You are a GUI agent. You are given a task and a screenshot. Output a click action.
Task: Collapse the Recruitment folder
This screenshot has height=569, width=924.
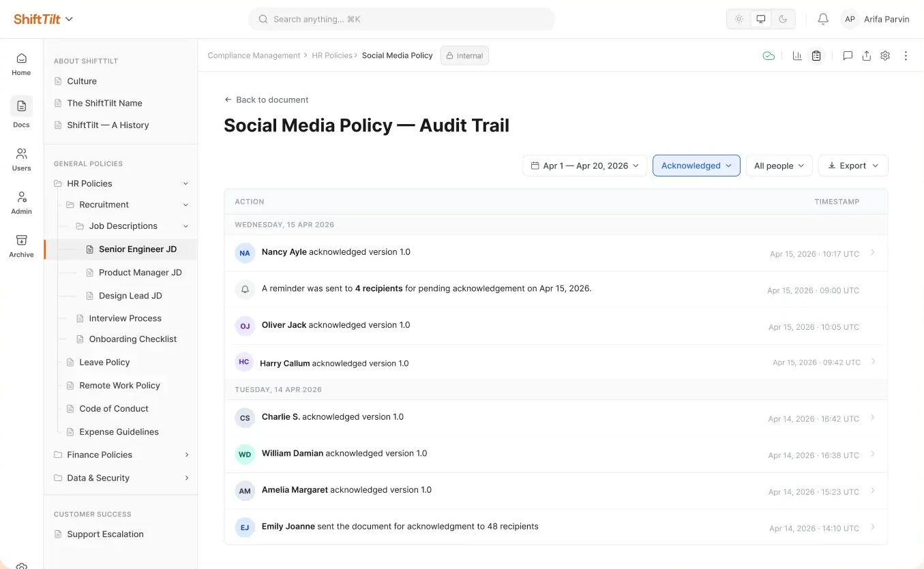185,204
